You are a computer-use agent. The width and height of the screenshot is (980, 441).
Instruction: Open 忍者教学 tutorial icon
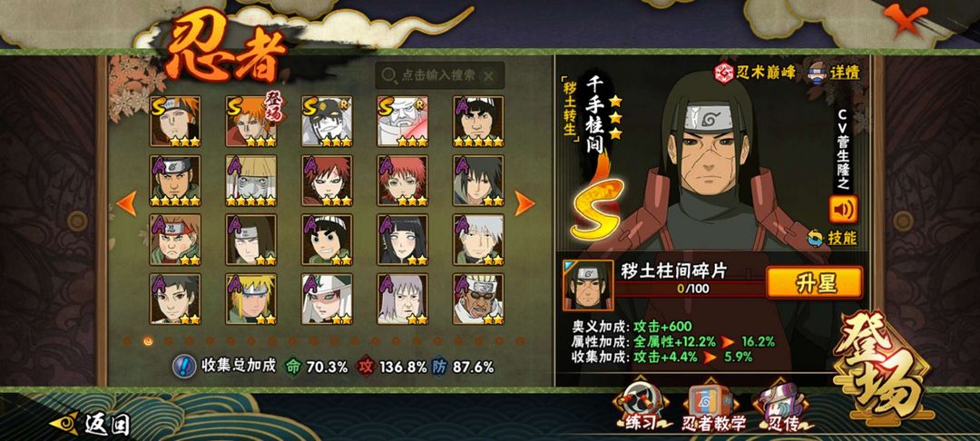coord(714,407)
